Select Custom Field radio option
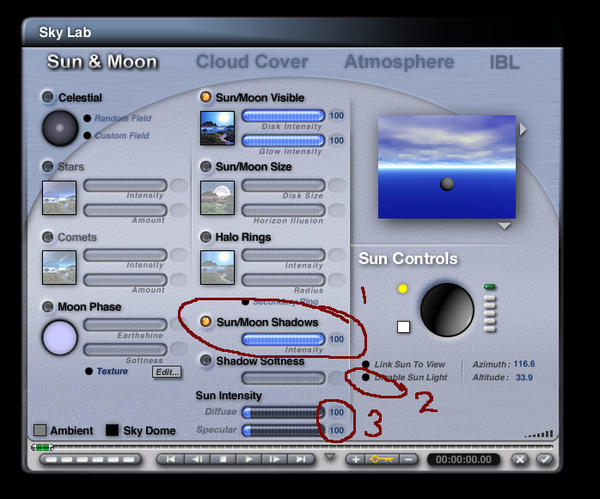The height and width of the screenshot is (499, 600). pos(87,135)
